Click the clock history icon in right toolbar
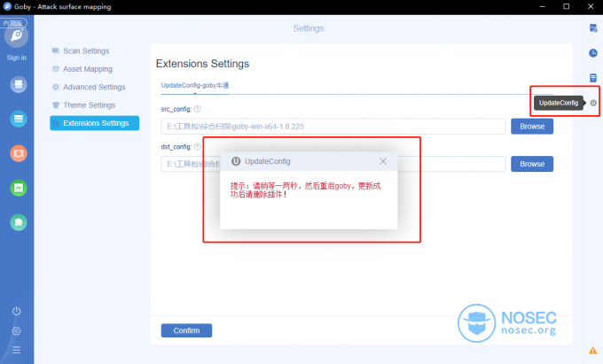603x364 pixels. click(x=593, y=53)
